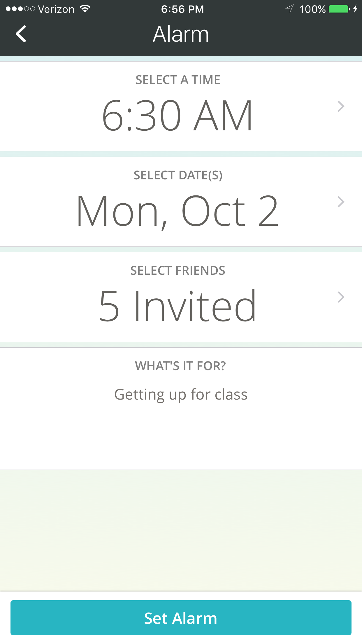This screenshot has height=644, width=362.
Task: Choose the Mon, Oct 2 date value
Action: (177, 211)
